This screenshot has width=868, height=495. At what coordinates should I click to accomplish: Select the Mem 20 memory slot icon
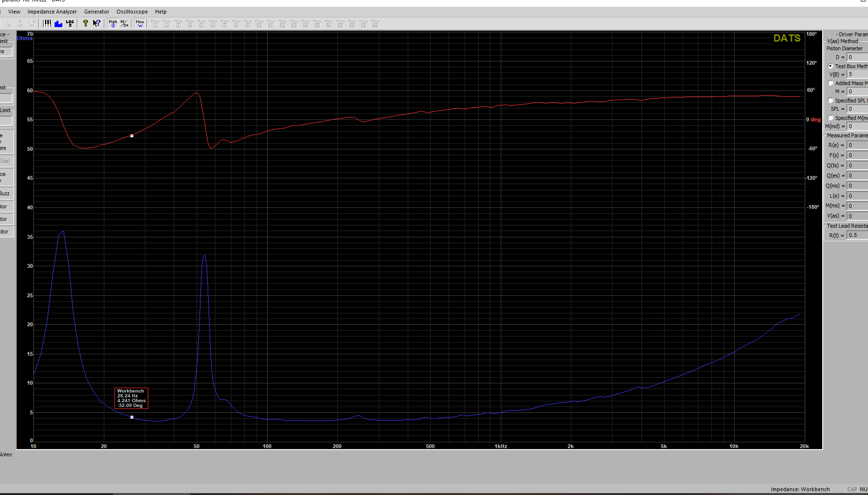coord(375,23)
